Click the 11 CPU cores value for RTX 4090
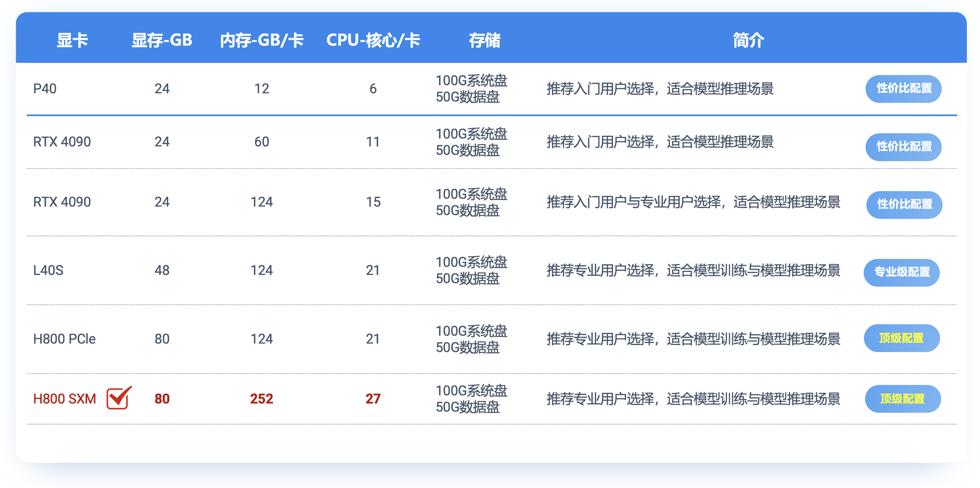This screenshot has height=488, width=980. (373, 142)
